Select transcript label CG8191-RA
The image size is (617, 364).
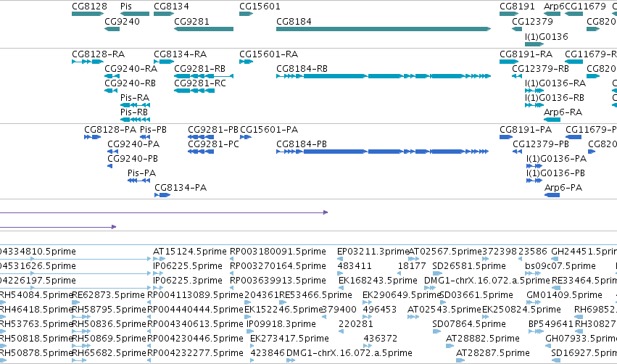click(x=526, y=54)
